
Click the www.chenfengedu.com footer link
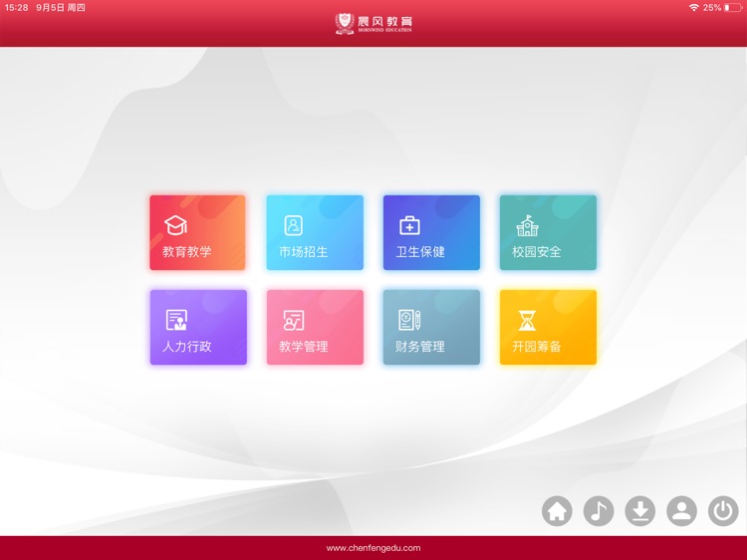click(373, 548)
